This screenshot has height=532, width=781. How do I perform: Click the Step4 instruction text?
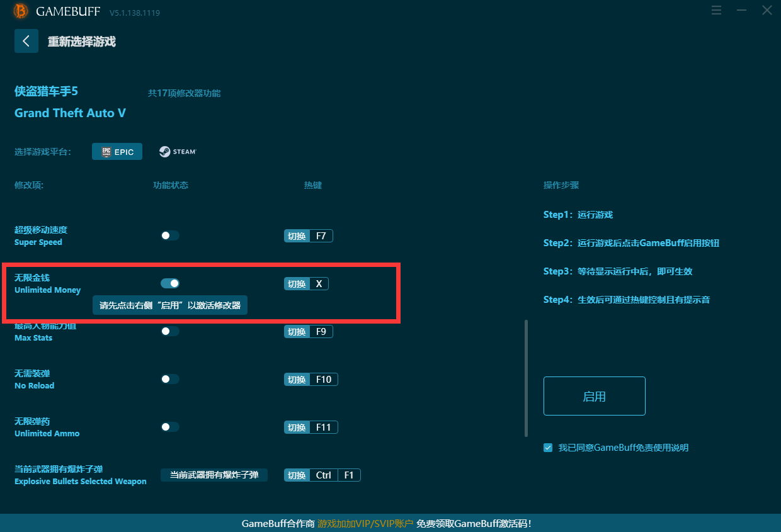click(627, 300)
